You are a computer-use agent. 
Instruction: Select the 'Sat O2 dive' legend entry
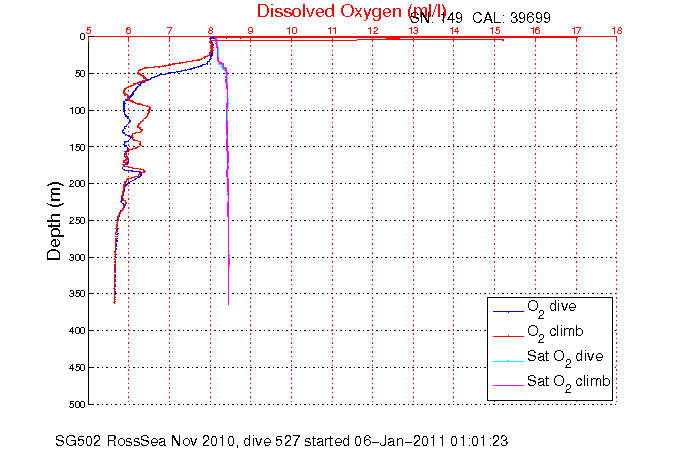565,358
